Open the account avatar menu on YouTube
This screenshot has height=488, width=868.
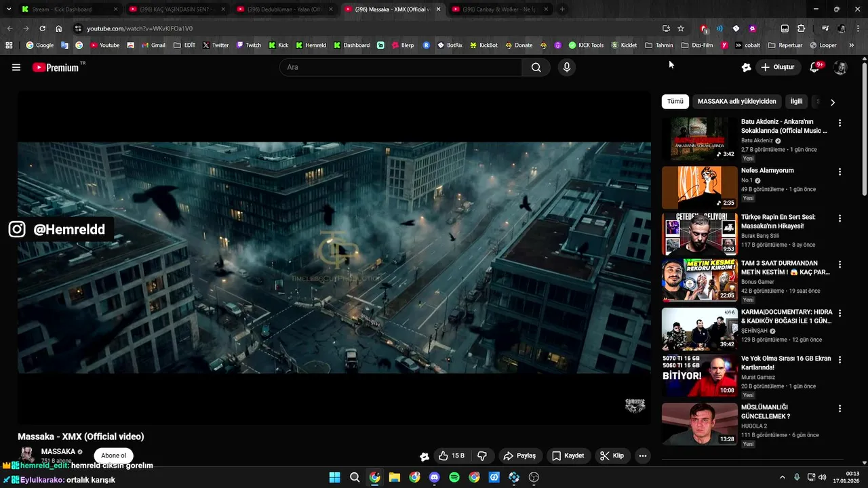pyautogui.click(x=840, y=67)
